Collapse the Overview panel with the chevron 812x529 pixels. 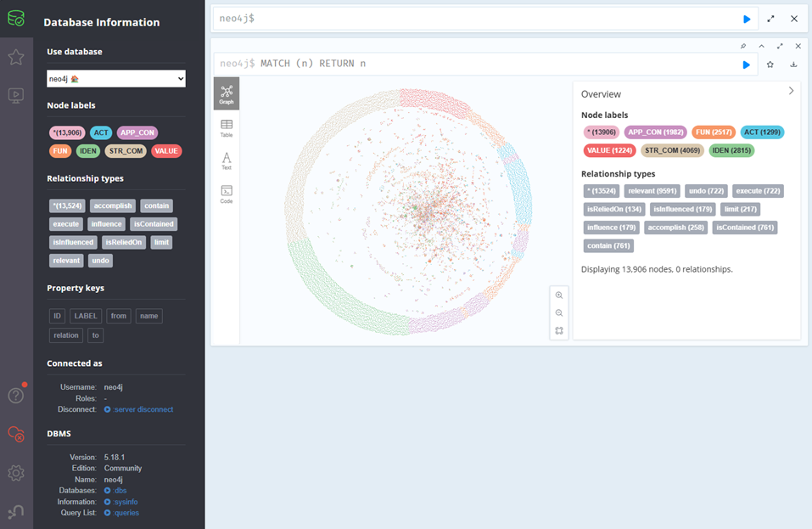[791, 91]
